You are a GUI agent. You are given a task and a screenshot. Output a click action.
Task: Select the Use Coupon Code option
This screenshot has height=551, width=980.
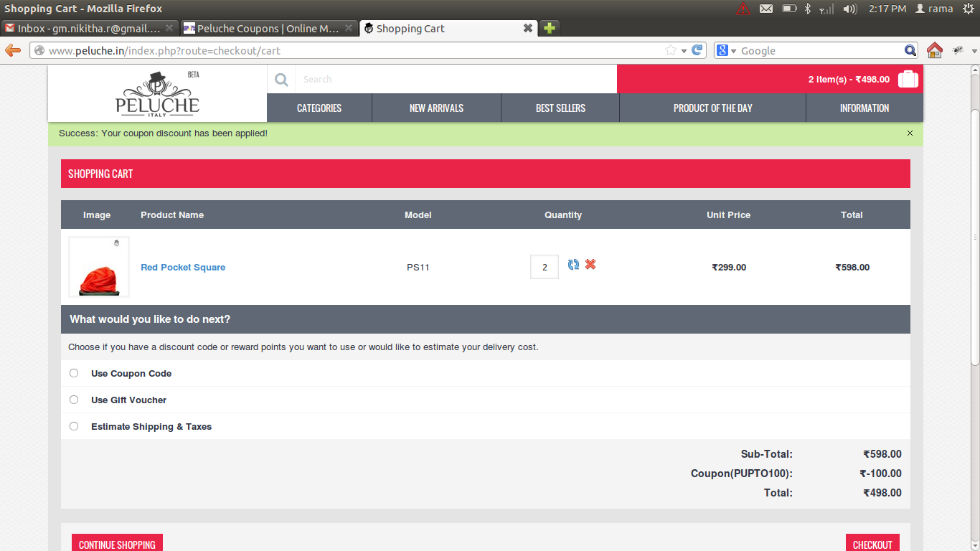tap(74, 373)
